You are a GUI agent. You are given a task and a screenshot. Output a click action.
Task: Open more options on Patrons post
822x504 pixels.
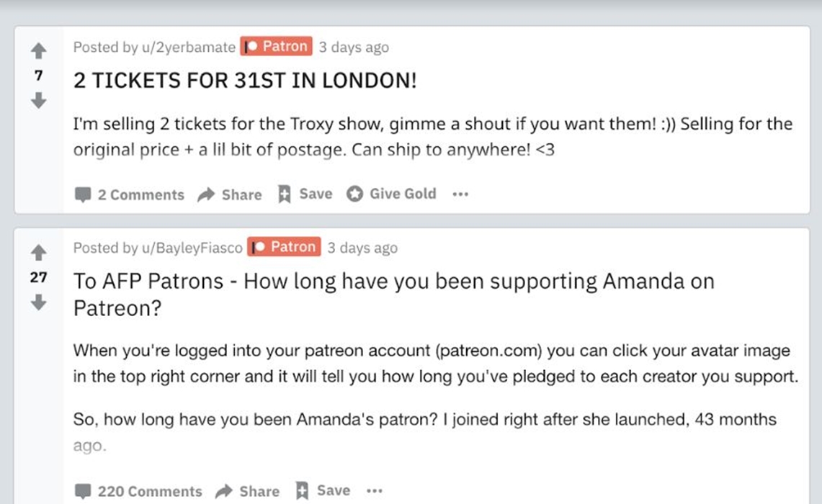point(374,491)
